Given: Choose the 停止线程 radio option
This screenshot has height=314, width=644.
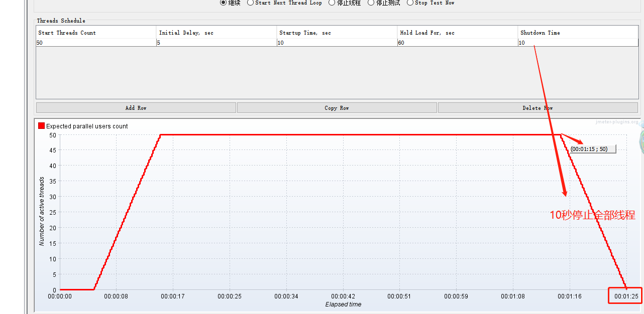Looking at the screenshot, I should point(345,3).
